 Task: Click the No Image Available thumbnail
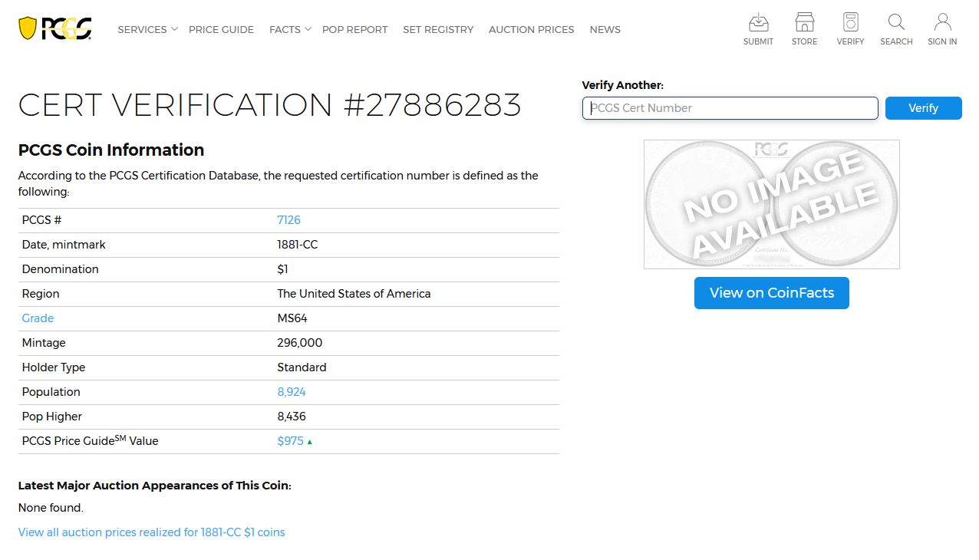[771, 204]
